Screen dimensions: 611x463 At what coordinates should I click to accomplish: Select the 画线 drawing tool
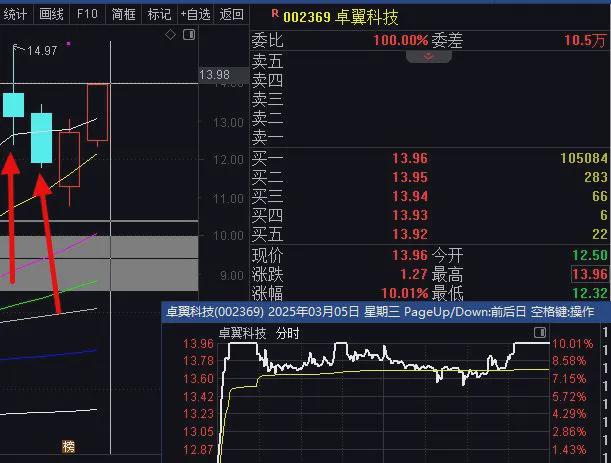point(51,15)
